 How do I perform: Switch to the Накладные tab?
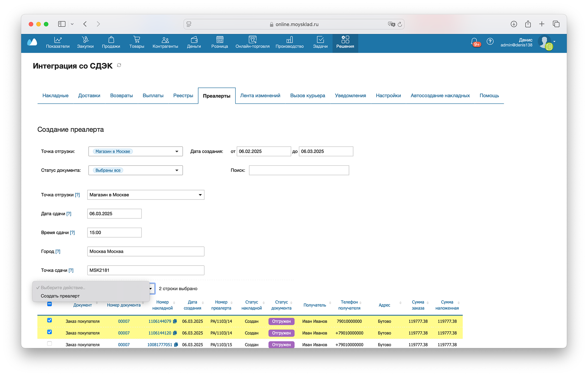point(55,95)
